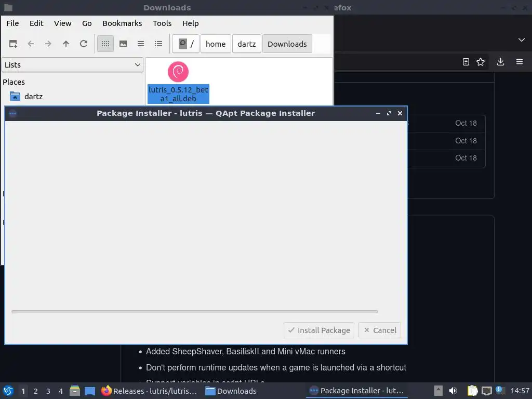This screenshot has height=399, width=532.
Task: Open a new tab in file manager
Action: click(x=13, y=44)
